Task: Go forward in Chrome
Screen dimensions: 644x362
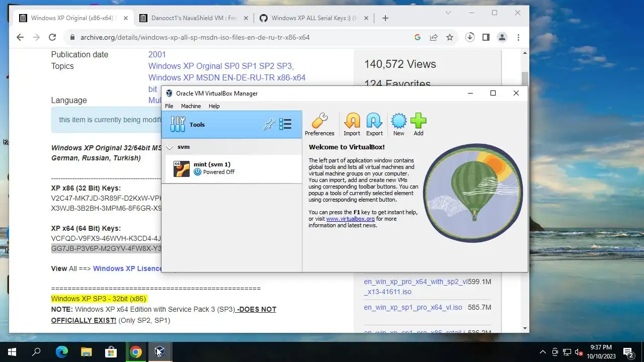Action: click(x=36, y=37)
